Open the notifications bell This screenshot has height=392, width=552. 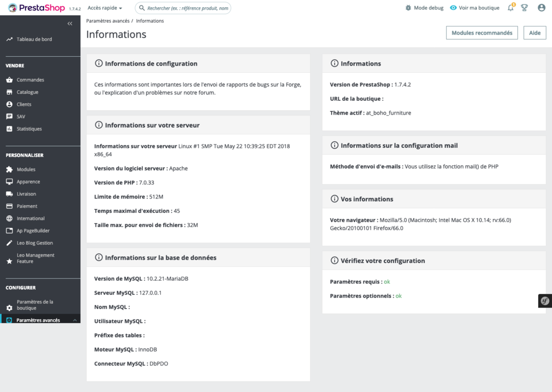tap(511, 8)
